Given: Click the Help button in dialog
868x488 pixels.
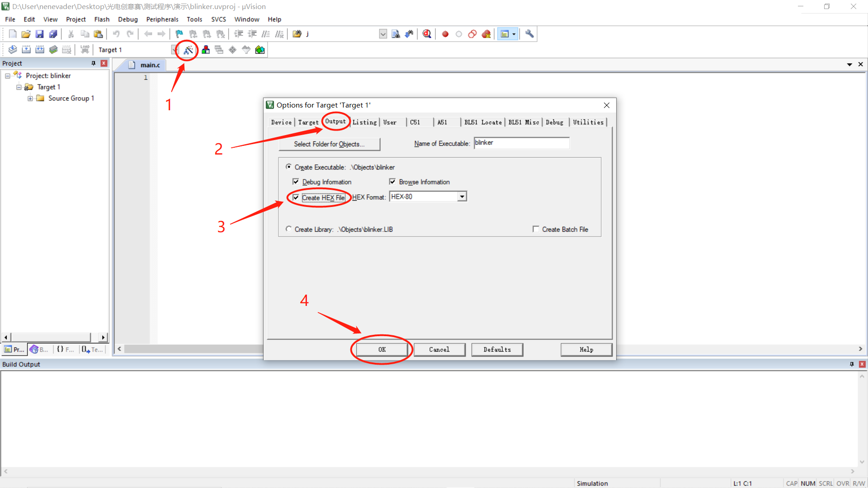Looking at the screenshot, I should coord(586,349).
